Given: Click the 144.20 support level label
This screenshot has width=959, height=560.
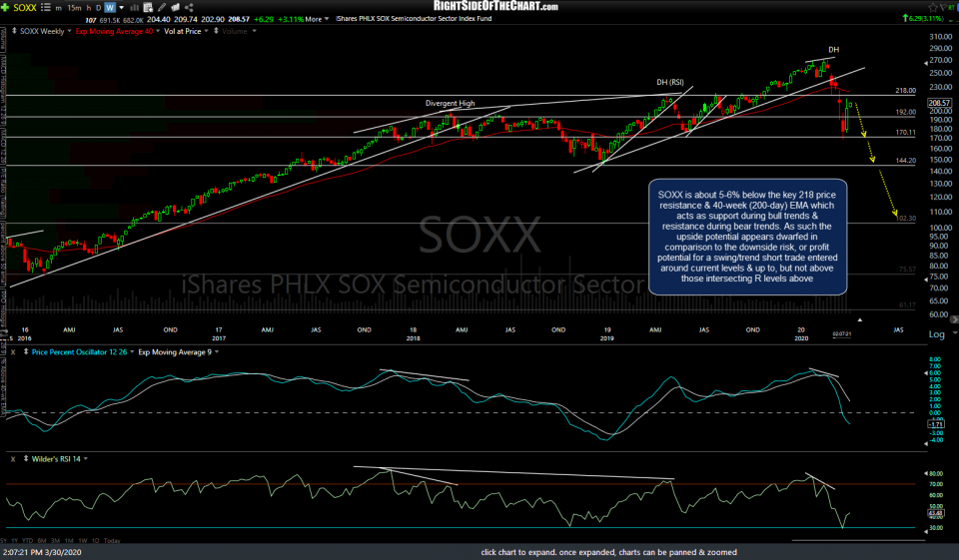Looking at the screenshot, I should coord(906,161).
